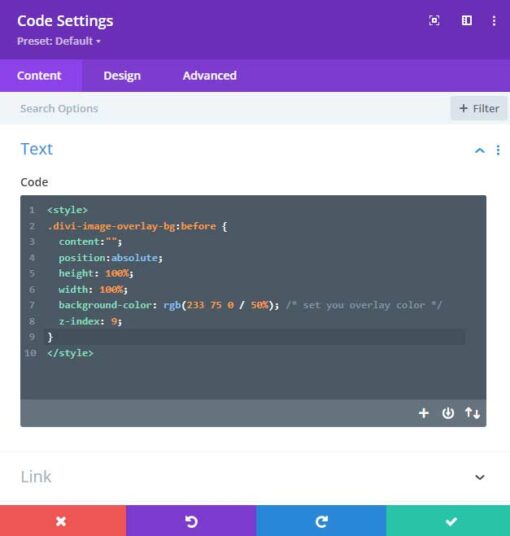Click the plus icon in code editor footer

[424, 413]
